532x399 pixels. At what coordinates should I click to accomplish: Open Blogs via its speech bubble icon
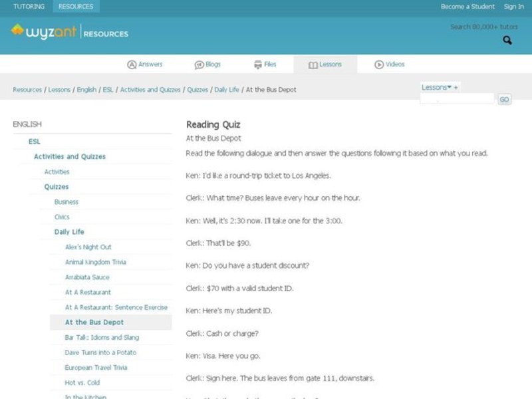199,65
